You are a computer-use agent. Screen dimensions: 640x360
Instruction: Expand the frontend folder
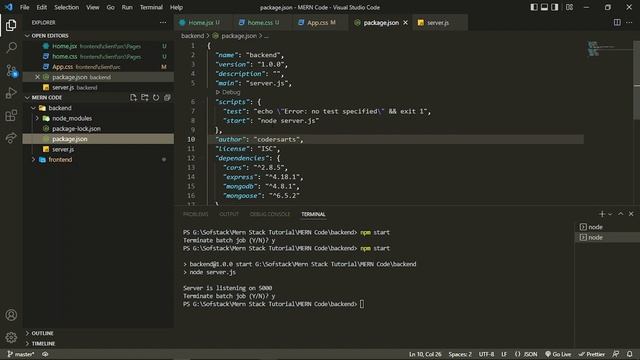coord(33,160)
